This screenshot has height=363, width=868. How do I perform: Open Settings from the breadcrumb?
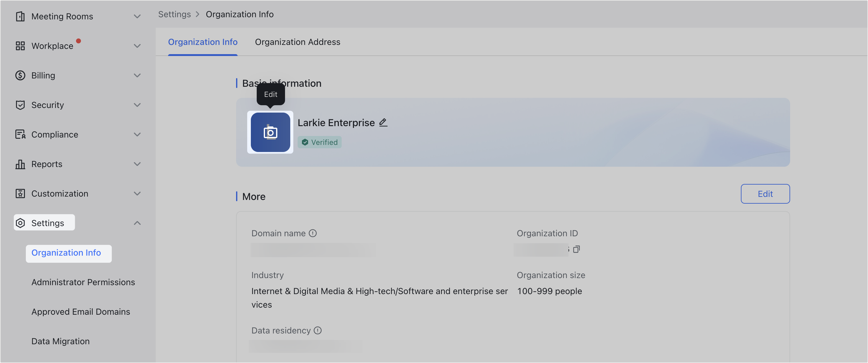pyautogui.click(x=175, y=14)
